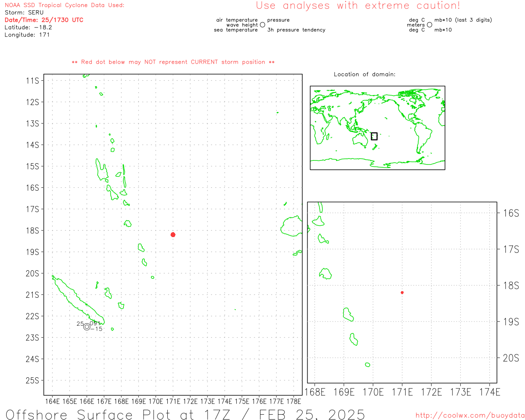Viewport: 525px width, 420px height.
Task: Click the 168E label on inset map axis
Action: click(x=315, y=392)
